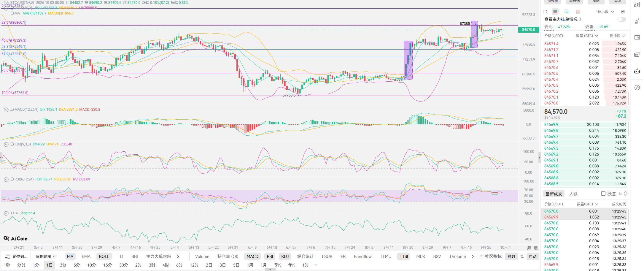Open the robot assistant sidebar icon
This screenshot has height=271, width=644.
click(x=637, y=71)
